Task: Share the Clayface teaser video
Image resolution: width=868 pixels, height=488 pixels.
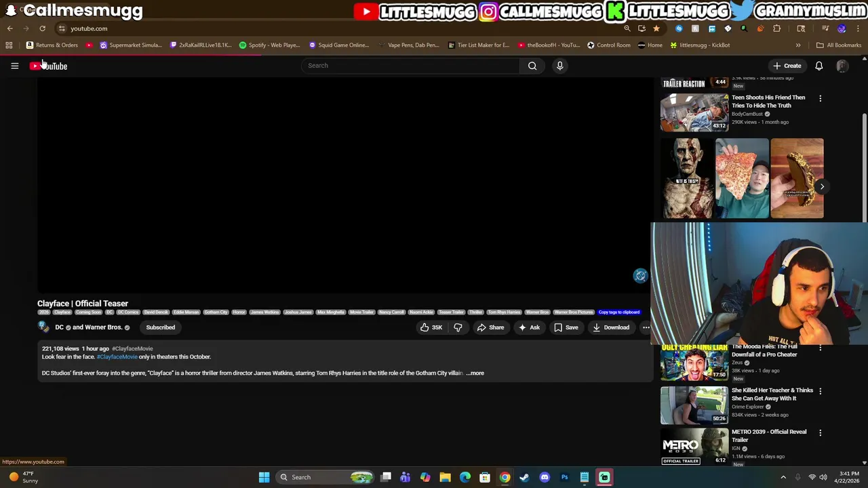Action: click(490, 327)
